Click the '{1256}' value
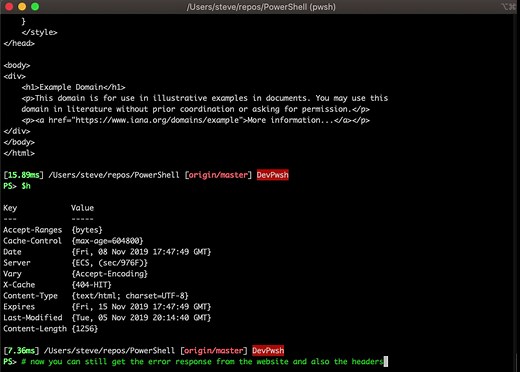 point(85,329)
